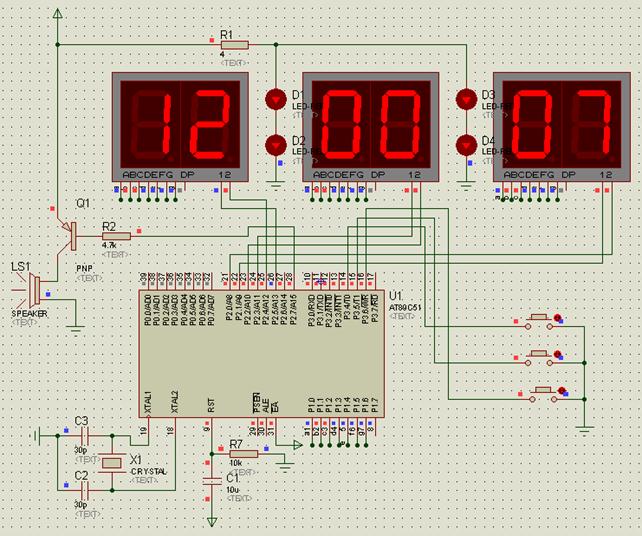Select the seven-segment display showing 00
The image size is (642, 536).
click(371, 124)
